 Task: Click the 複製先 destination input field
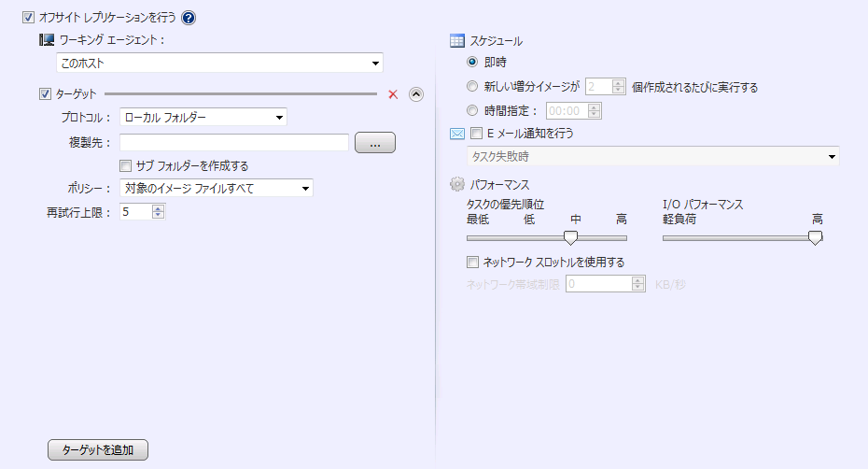(x=233, y=143)
